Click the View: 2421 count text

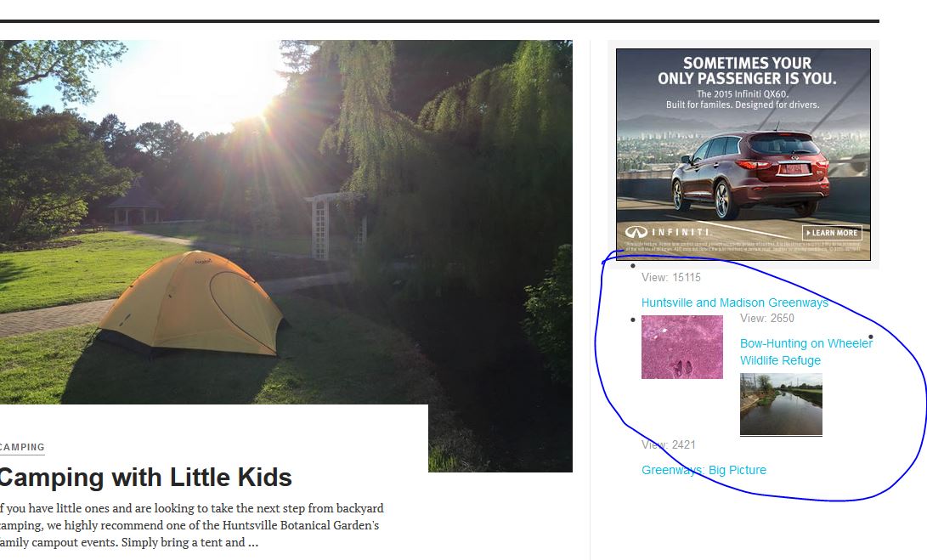[x=669, y=444]
